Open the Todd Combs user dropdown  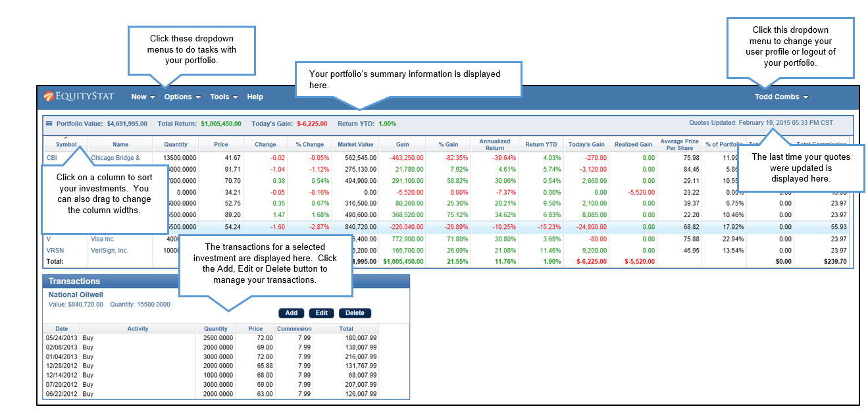coord(780,97)
